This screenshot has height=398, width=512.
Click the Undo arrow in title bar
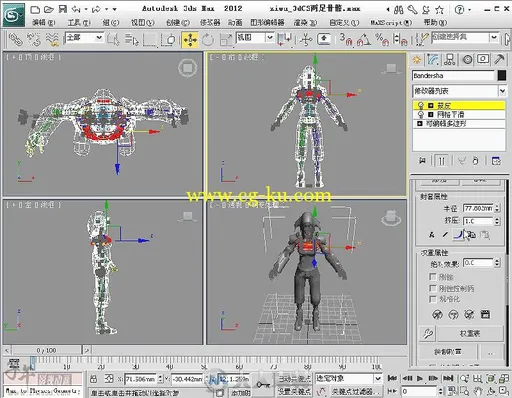coord(76,9)
